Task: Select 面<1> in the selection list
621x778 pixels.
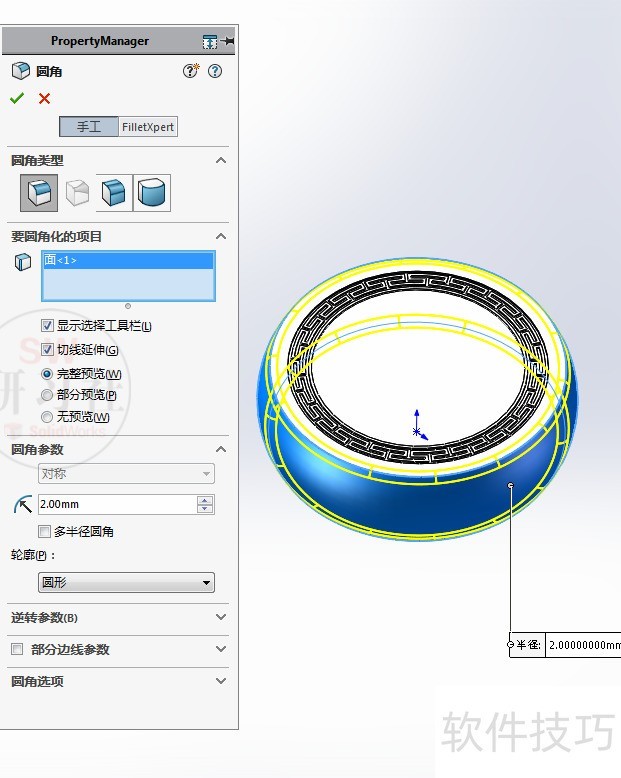Action: (x=128, y=260)
